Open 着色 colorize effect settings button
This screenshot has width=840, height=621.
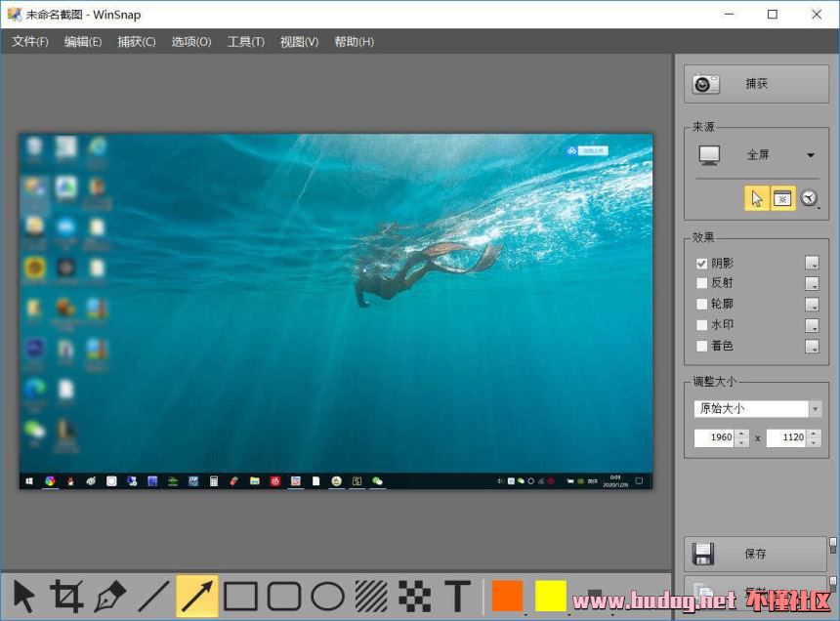click(812, 347)
